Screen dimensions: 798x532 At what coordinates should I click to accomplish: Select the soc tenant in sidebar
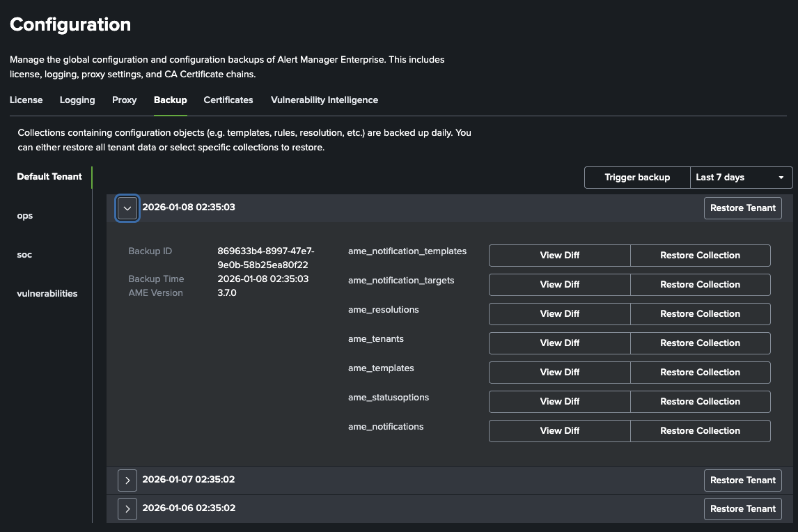click(x=24, y=255)
